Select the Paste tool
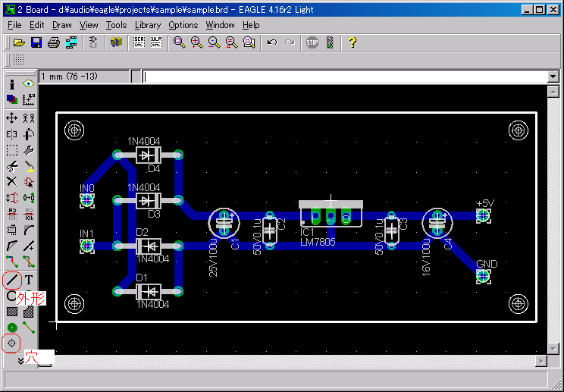The height and width of the screenshot is (392, 564). 28,167
